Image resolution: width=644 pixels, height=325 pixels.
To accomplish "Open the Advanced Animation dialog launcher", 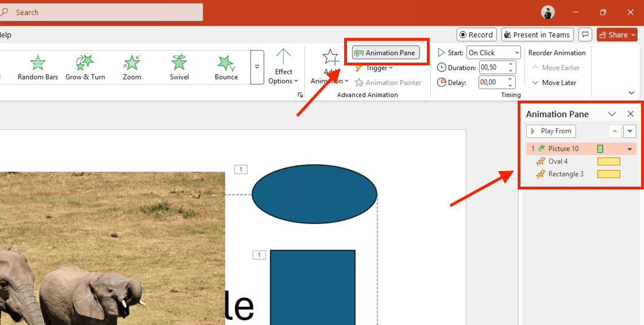I will 300,95.
